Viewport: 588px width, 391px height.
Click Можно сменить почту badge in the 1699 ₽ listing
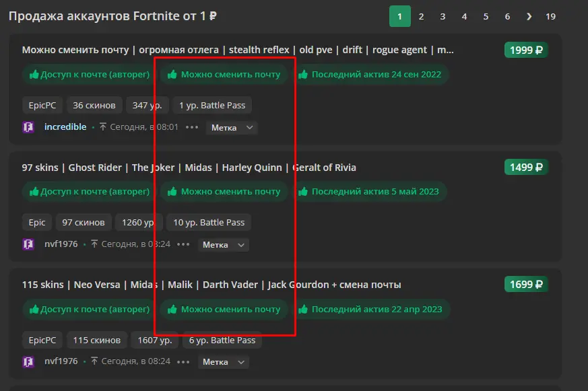[x=224, y=310]
